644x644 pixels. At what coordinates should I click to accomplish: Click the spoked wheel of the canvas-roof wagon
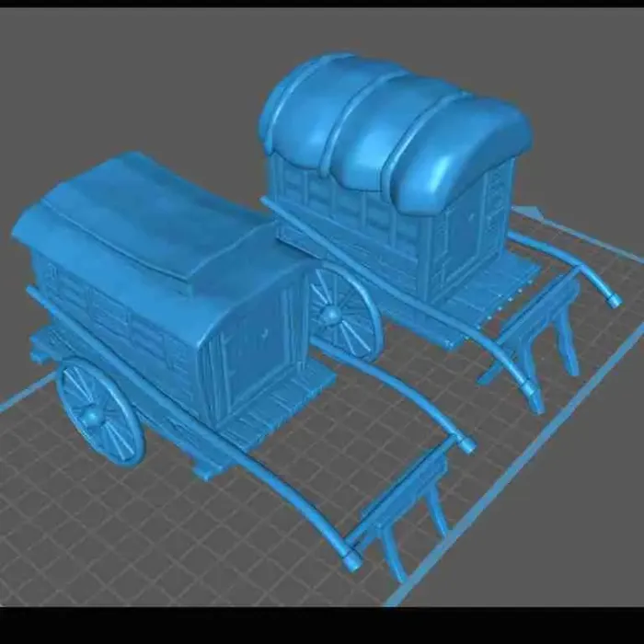click(x=344, y=314)
